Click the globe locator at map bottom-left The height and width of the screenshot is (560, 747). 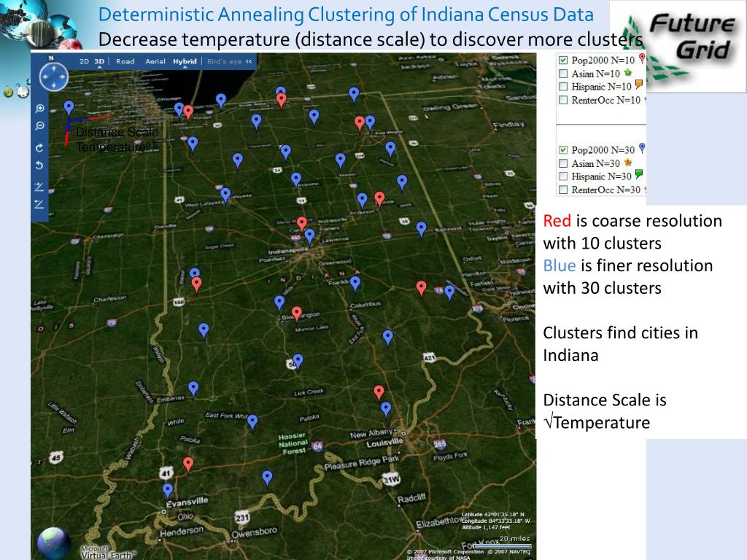click(x=53, y=542)
